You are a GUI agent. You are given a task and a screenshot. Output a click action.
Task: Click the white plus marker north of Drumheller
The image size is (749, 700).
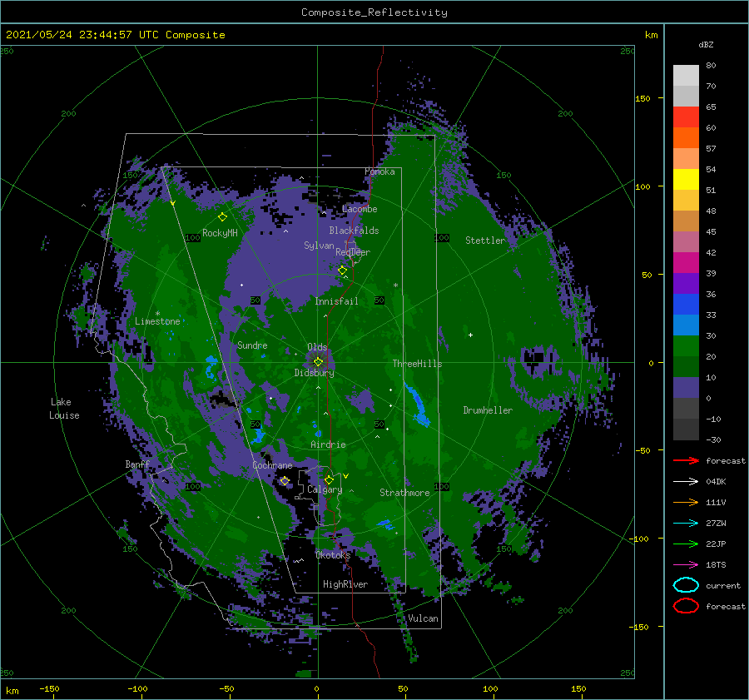point(470,335)
